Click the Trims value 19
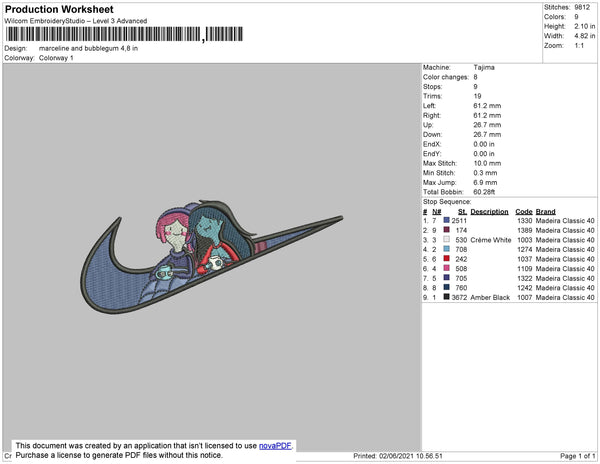The image size is (600, 464). click(x=477, y=96)
